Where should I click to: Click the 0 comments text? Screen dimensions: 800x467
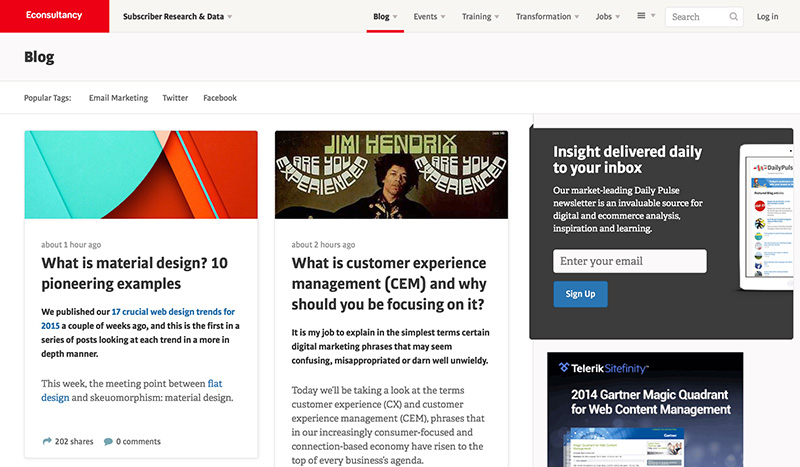coord(138,441)
